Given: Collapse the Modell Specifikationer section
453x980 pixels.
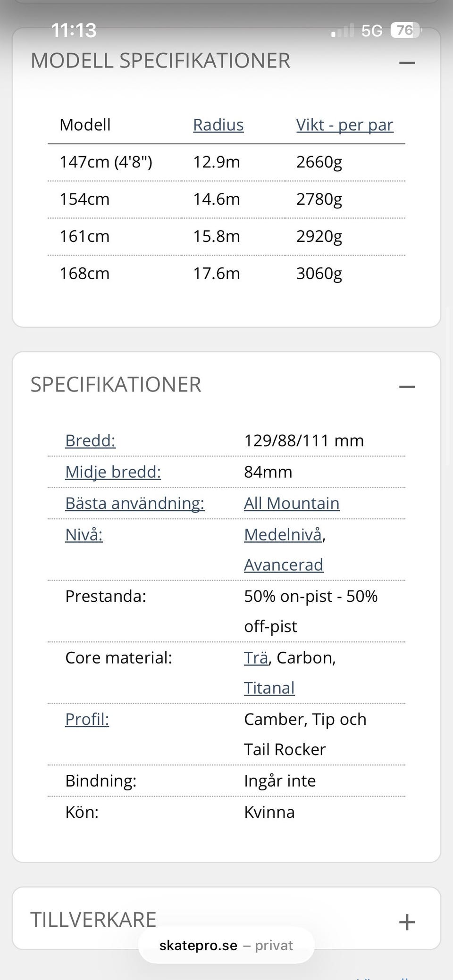Looking at the screenshot, I should (407, 62).
